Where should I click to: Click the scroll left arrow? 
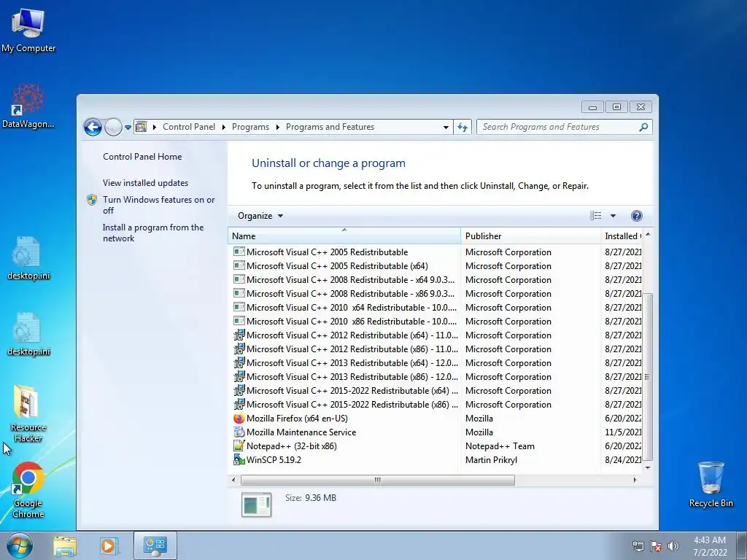[x=233, y=480]
